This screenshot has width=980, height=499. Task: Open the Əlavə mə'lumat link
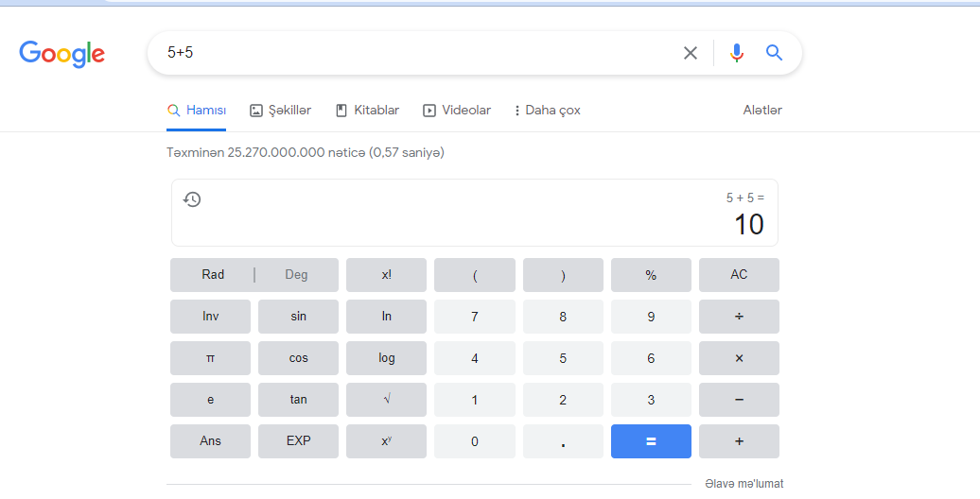[x=744, y=484]
